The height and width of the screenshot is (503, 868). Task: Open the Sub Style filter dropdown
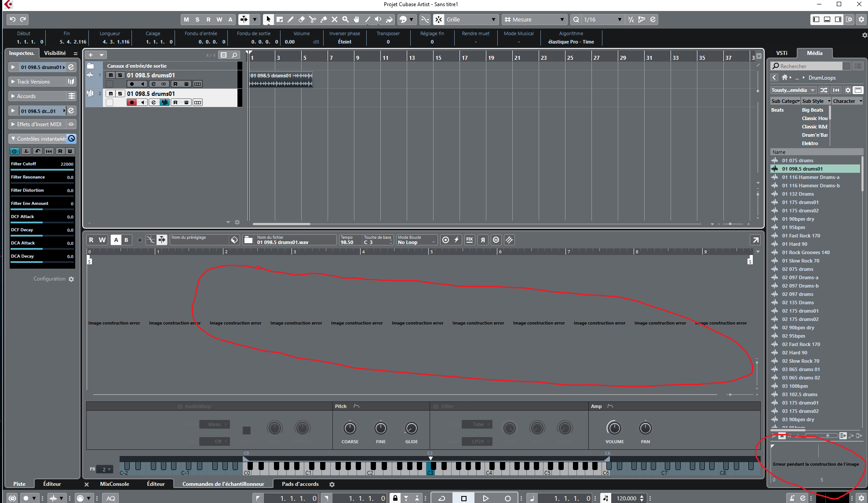(x=816, y=101)
